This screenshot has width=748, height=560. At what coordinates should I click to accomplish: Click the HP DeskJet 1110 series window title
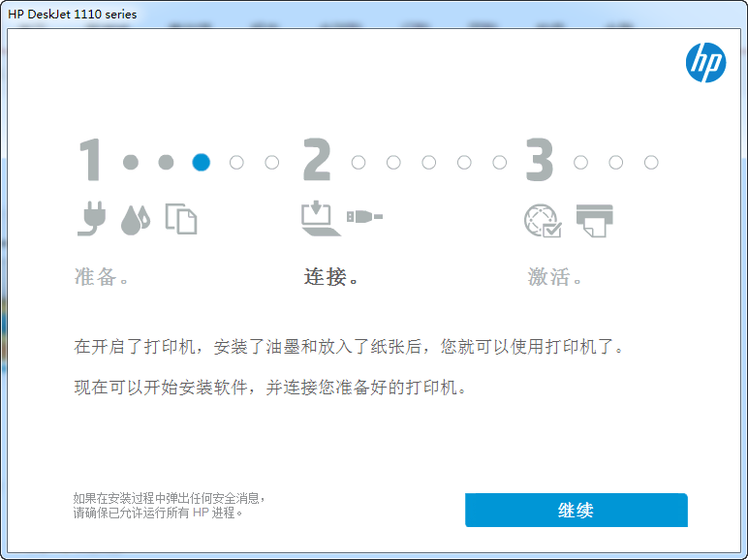[x=73, y=15]
